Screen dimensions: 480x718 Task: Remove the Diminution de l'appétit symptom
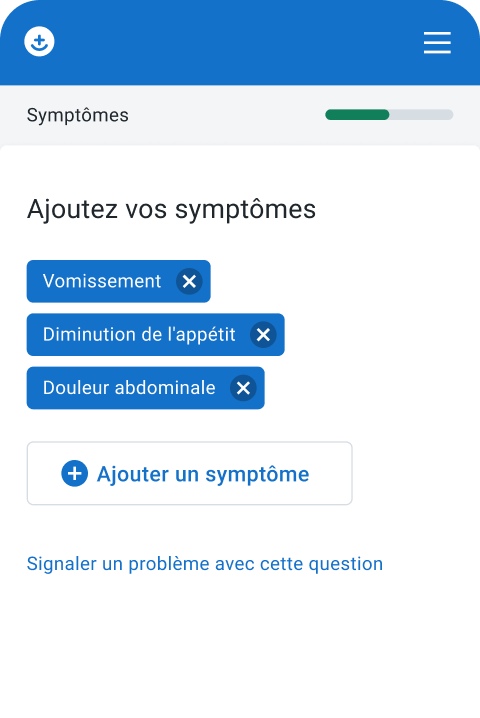(263, 335)
